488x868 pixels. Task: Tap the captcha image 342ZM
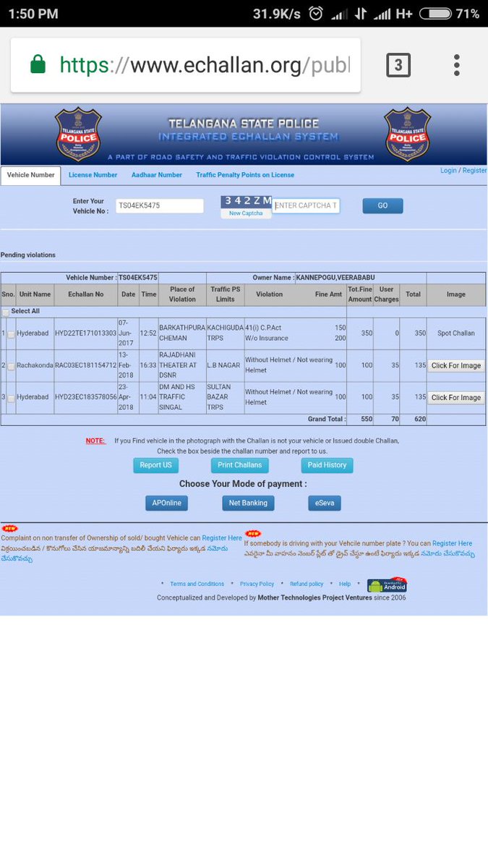247,202
